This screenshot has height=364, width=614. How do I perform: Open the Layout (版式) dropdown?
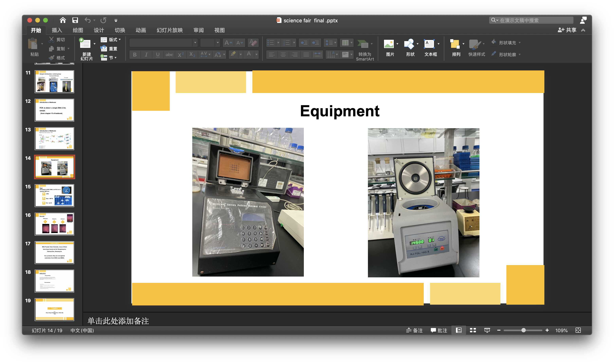pyautogui.click(x=111, y=40)
